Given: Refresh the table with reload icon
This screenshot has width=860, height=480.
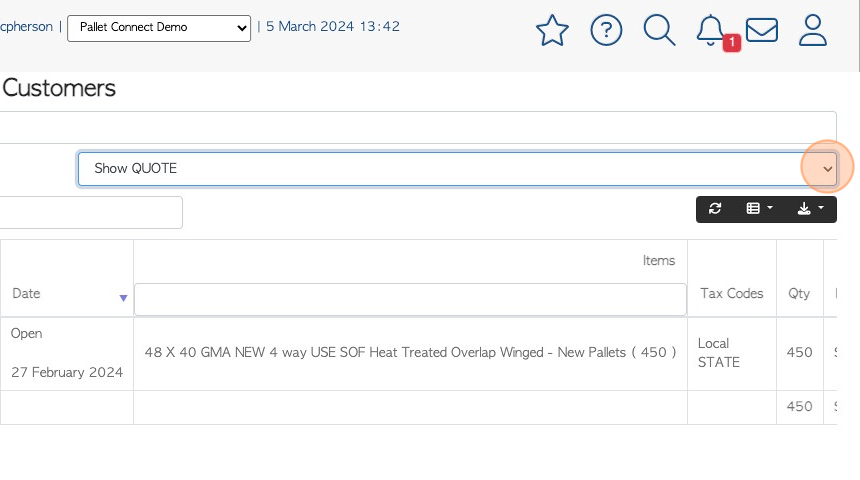Looking at the screenshot, I should [715, 208].
